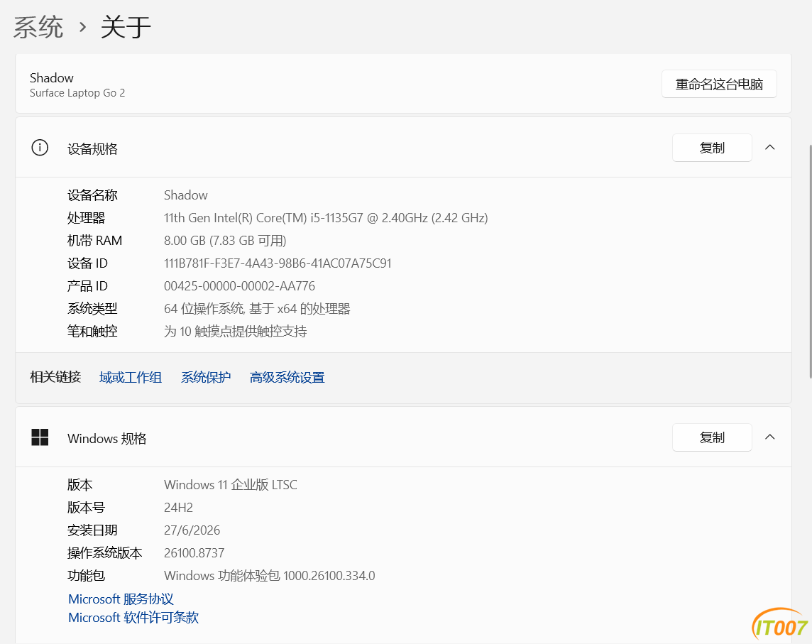Select the 64 位操作系统 value
Image resolution: width=812 pixels, height=644 pixels.
click(x=257, y=309)
